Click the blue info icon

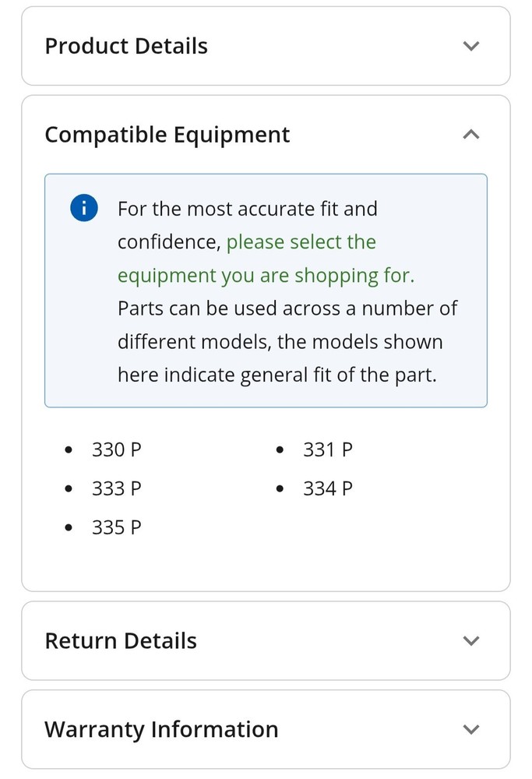click(x=84, y=208)
